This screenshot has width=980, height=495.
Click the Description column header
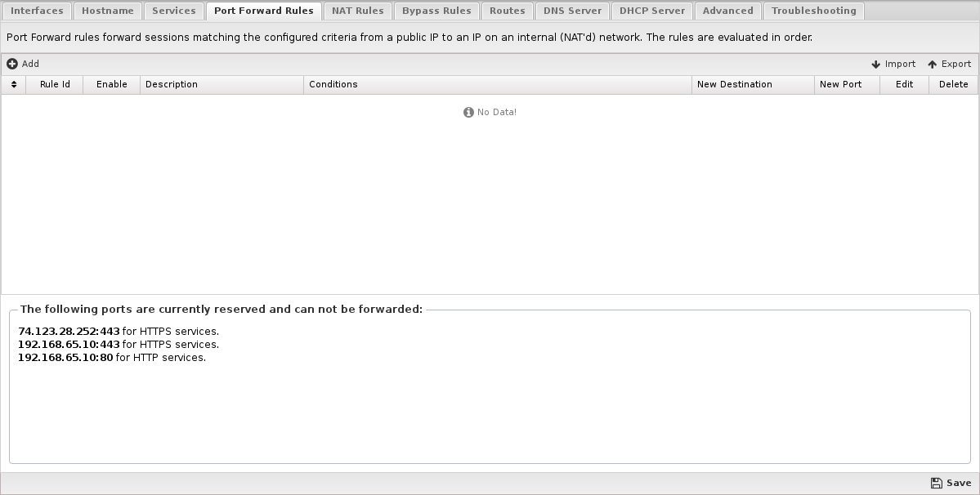(222, 84)
